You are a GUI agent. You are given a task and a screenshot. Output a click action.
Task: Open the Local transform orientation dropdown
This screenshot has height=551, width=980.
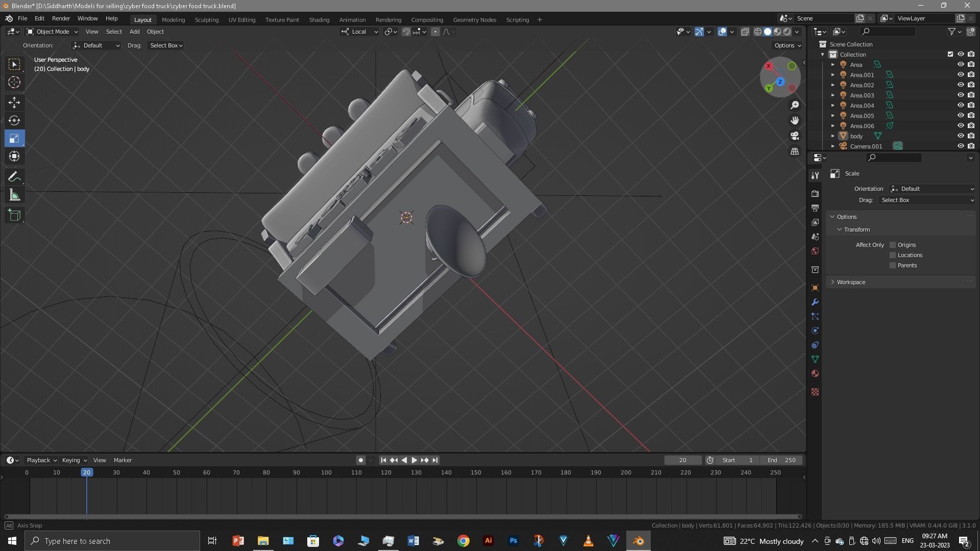tap(359, 32)
